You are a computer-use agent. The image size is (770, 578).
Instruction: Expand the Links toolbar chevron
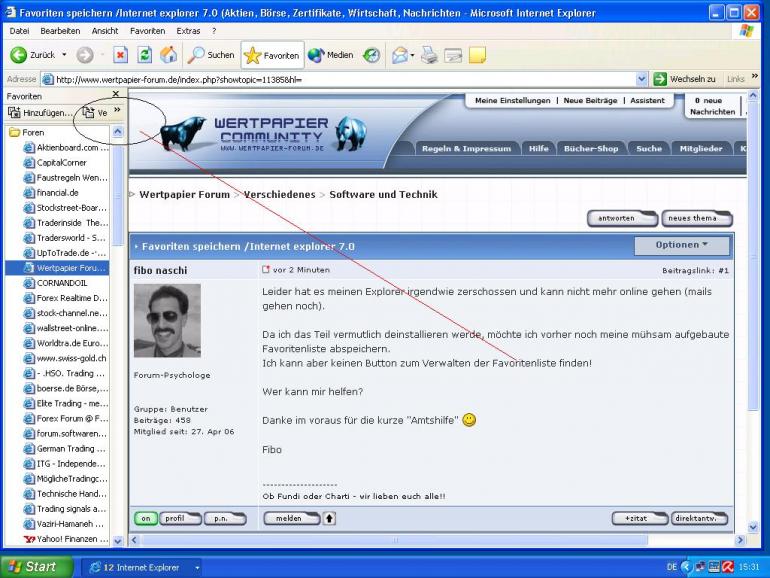coord(755,76)
